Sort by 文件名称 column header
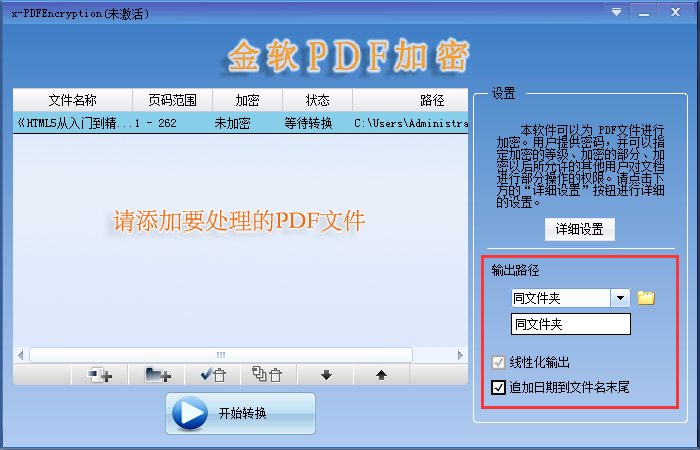The image size is (700, 450). point(73,100)
